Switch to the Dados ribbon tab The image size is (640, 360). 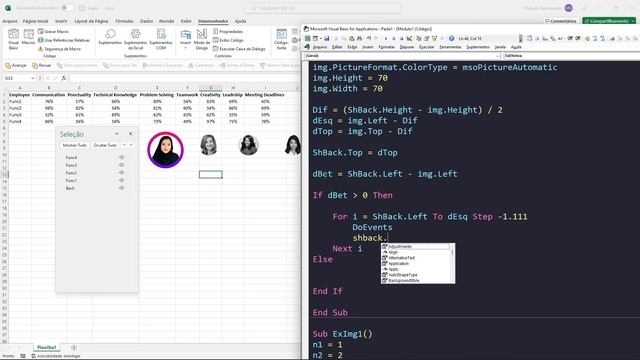click(x=146, y=21)
